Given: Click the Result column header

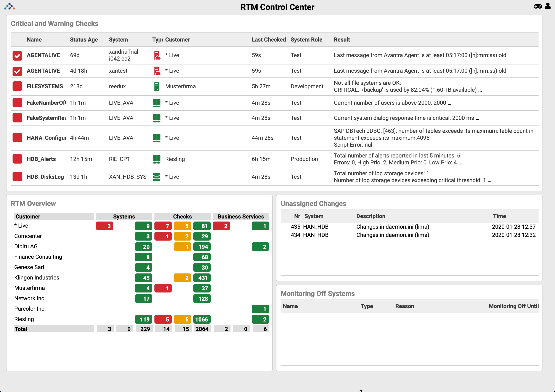Looking at the screenshot, I should tap(342, 40).
